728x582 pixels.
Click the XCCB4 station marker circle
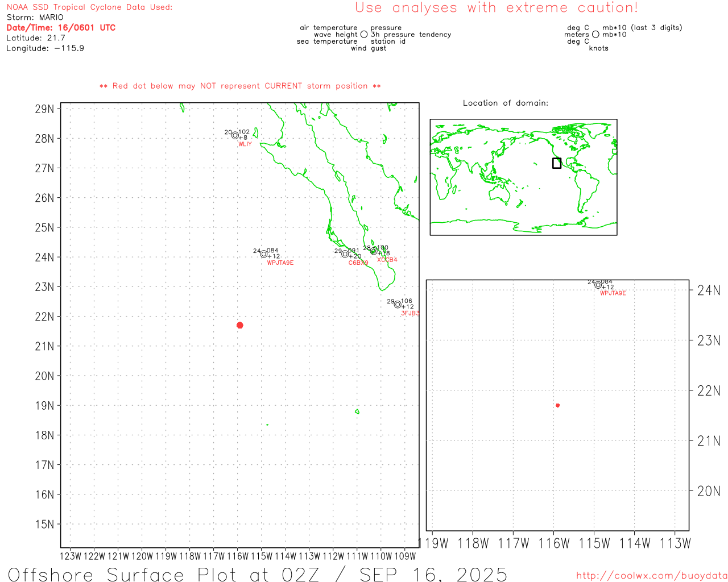coord(374,251)
